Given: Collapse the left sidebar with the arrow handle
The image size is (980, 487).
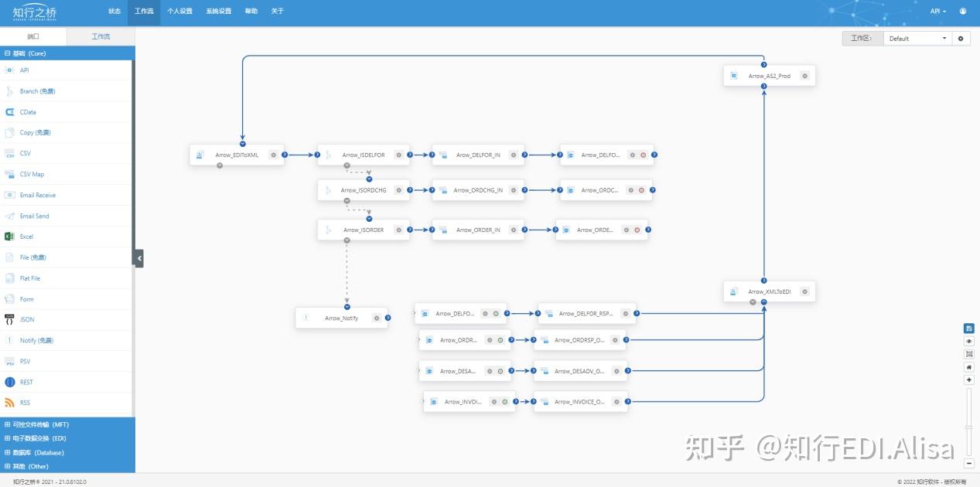Looking at the screenshot, I should click(139, 258).
